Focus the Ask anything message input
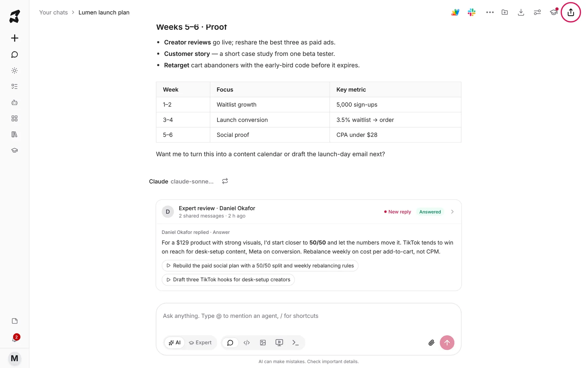588x368 pixels. click(x=308, y=316)
